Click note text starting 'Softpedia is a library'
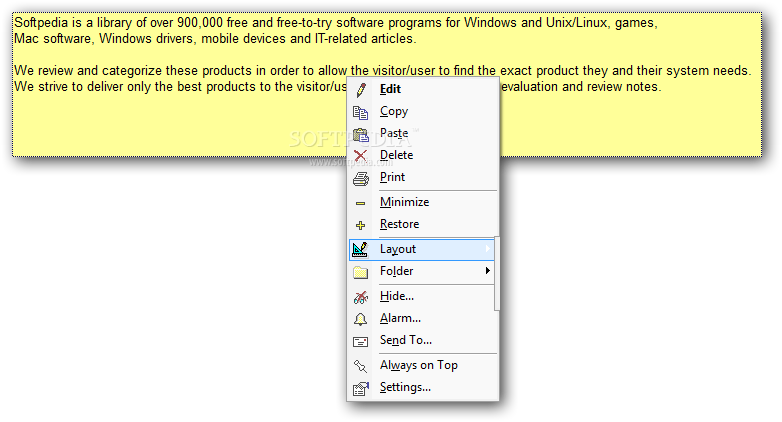Screen dimensions: 782x422 point(336,23)
